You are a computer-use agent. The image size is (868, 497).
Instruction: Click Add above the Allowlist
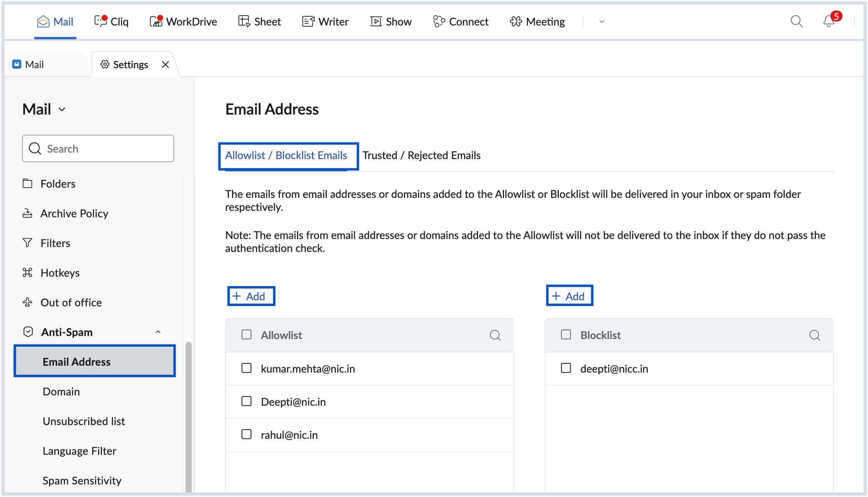point(251,296)
